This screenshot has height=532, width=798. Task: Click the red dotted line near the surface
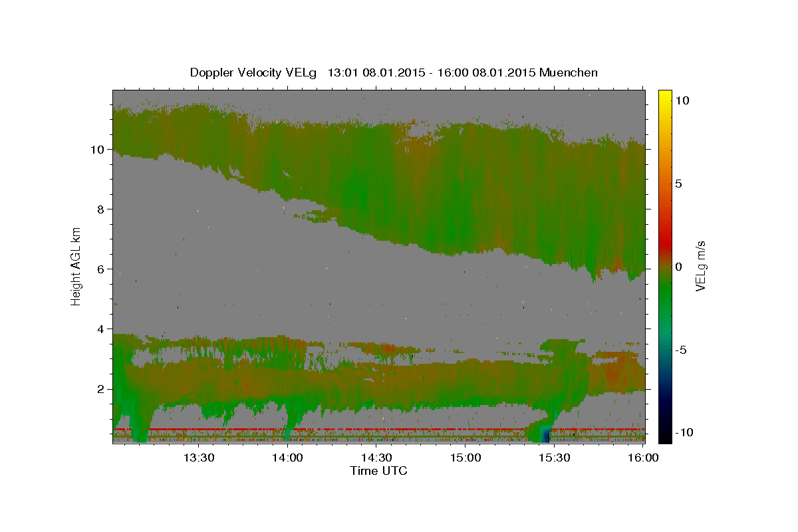pyautogui.click(x=379, y=430)
